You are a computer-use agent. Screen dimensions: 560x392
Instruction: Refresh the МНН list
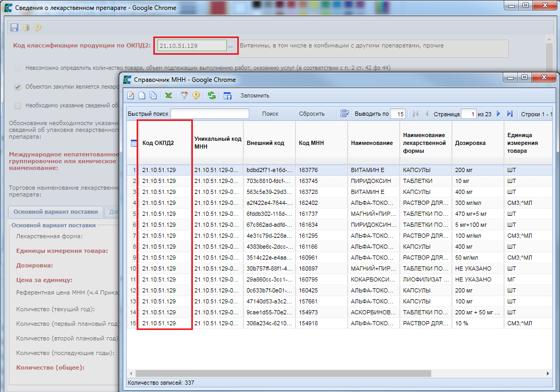(212, 95)
